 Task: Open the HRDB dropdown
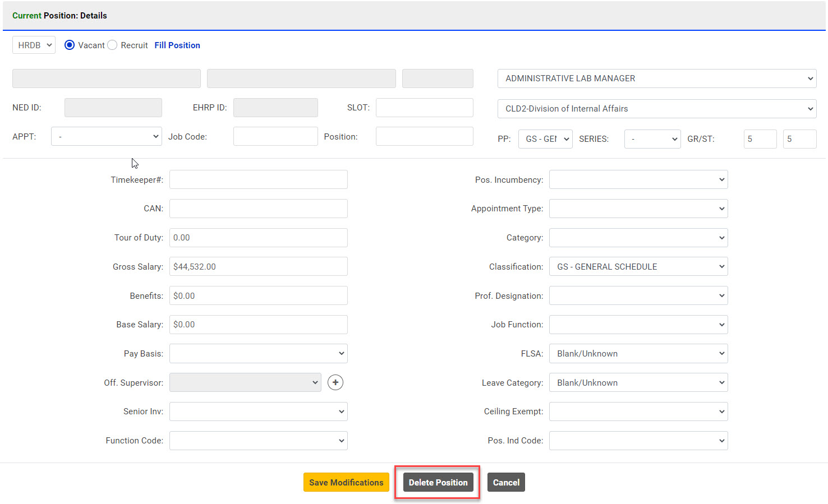click(34, 45)
